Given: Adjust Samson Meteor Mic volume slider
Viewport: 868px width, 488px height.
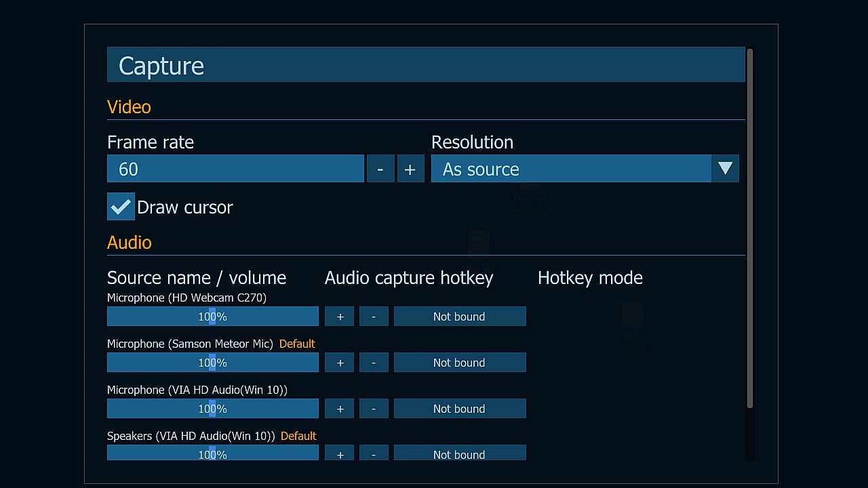Looking at the screenshot, I should [212, 363].
